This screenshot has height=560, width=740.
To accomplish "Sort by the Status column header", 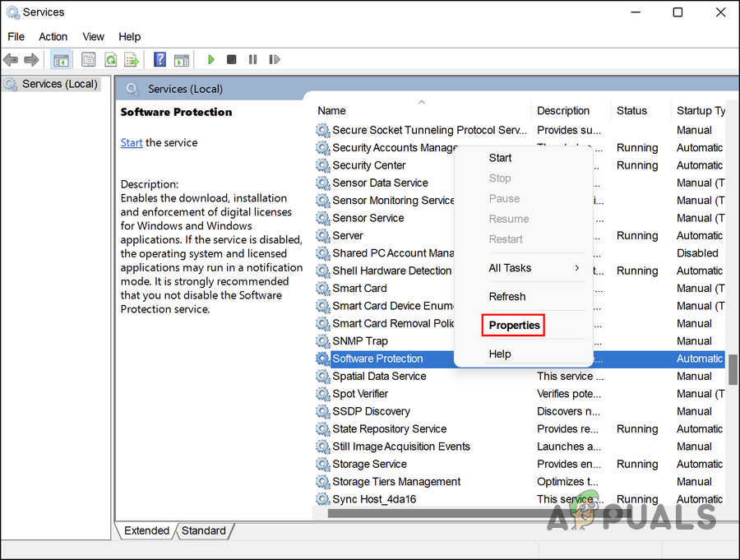I will pos(631,110).
